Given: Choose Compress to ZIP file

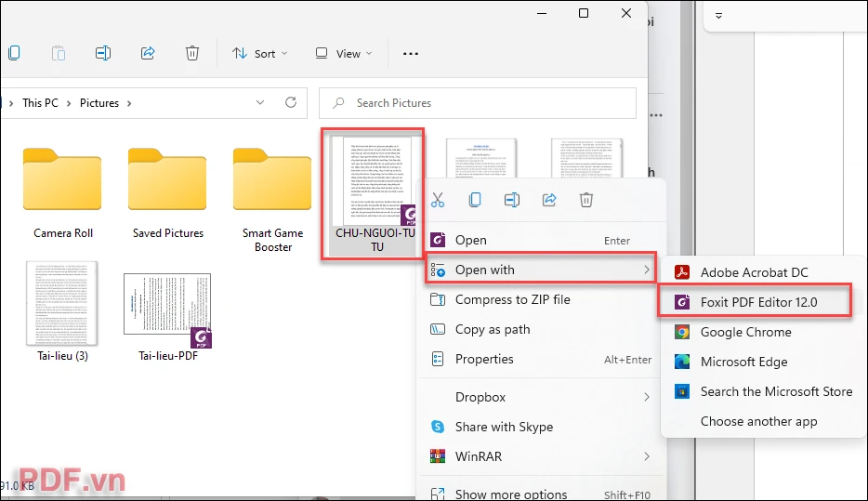Looking at the screenshot, I should point(541,299).
